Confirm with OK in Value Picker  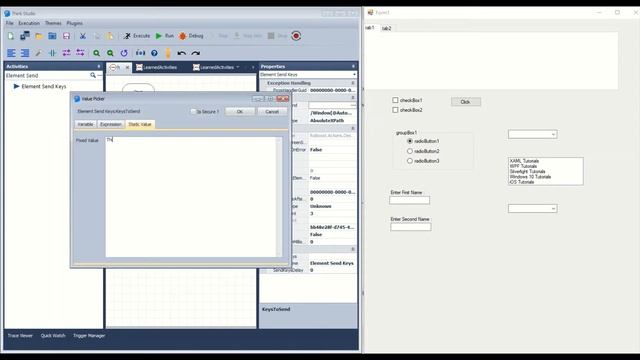pos(240,111)
